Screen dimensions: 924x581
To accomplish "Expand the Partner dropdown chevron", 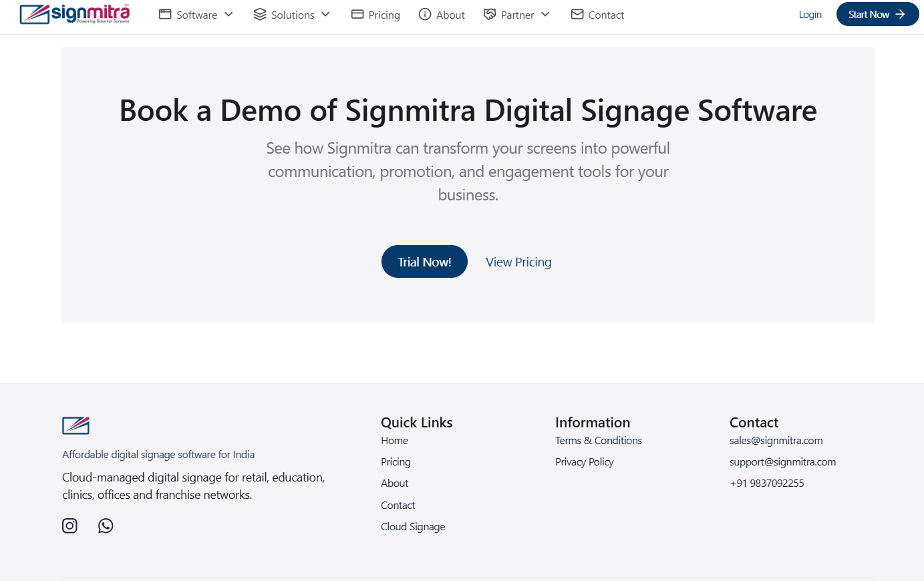I will (x=545, y=14).
